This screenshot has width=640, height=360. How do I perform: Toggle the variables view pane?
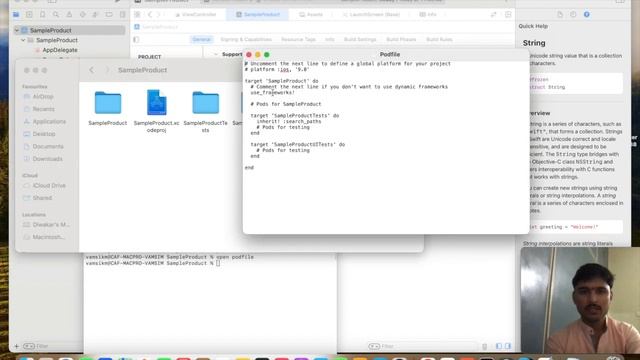(x=499, y=346)
